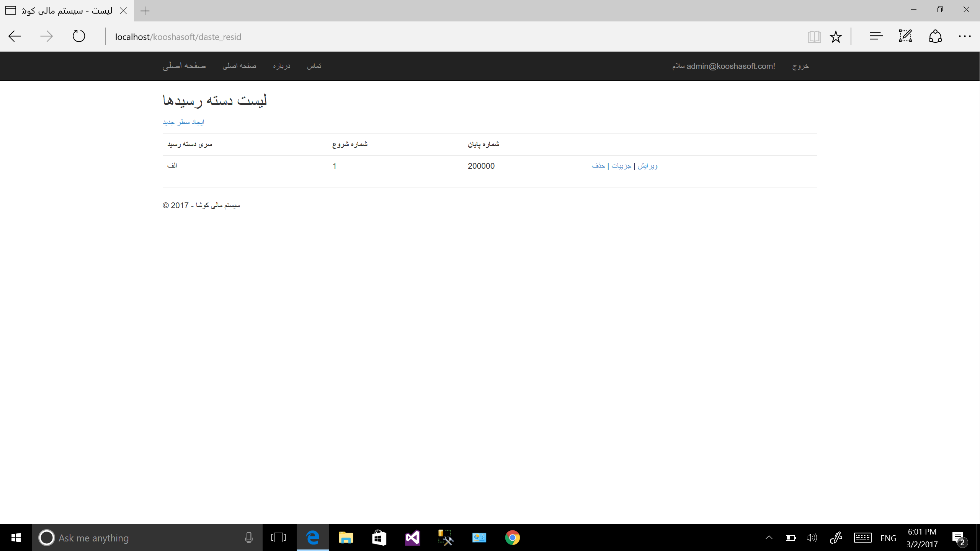Open Google Chrome from taskbar

[512, 538]
